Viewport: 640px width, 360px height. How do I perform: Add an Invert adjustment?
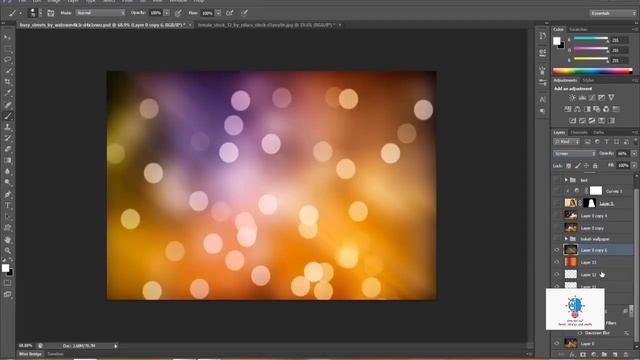pyautogui.click(x=572, y=120)
